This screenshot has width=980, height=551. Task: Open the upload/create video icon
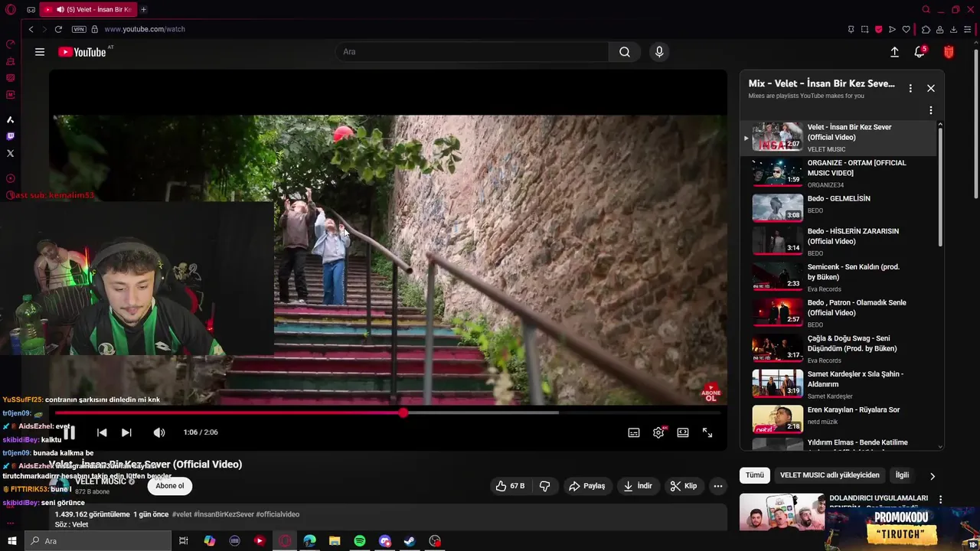coord(894,52)
